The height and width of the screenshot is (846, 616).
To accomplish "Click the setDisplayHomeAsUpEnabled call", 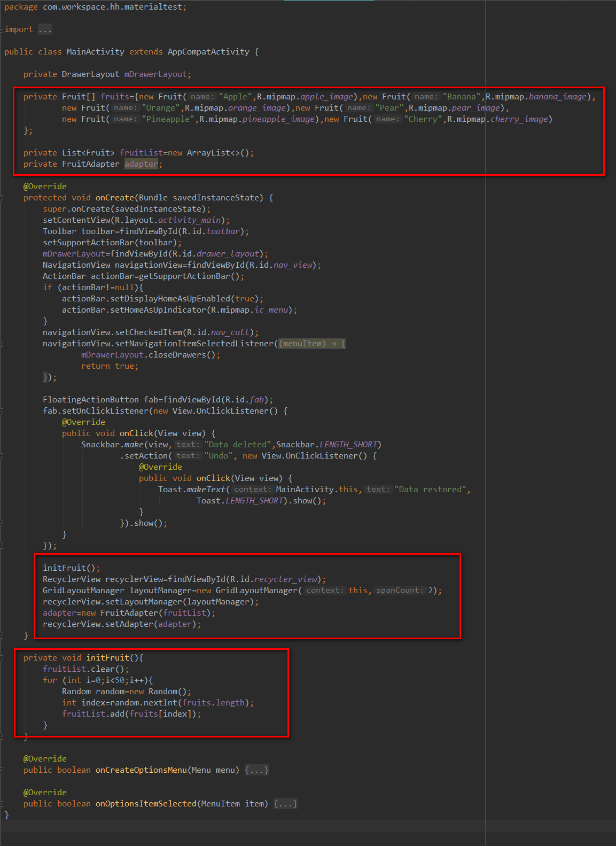I will [x=170, y=299].
